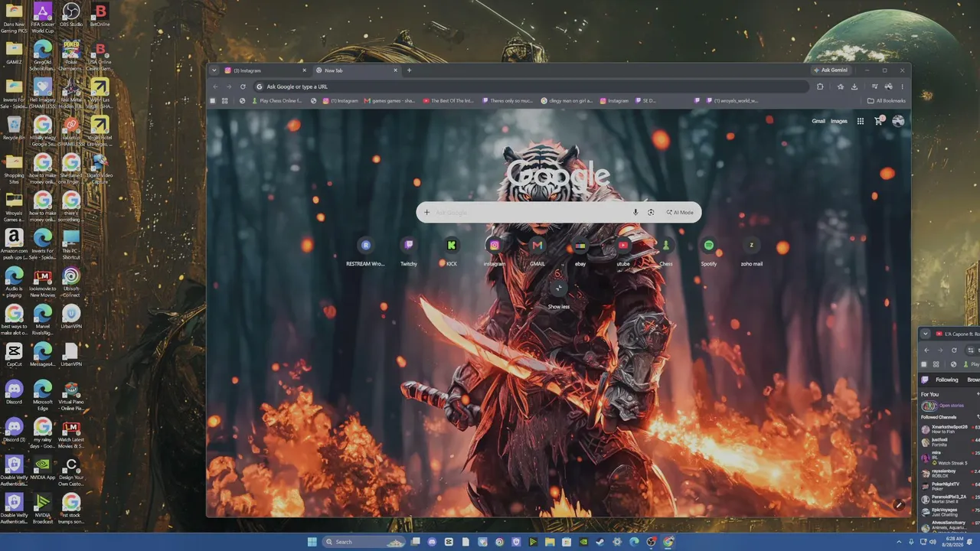
Task: Open a new tab with the plus button
Action: [409, 70]
